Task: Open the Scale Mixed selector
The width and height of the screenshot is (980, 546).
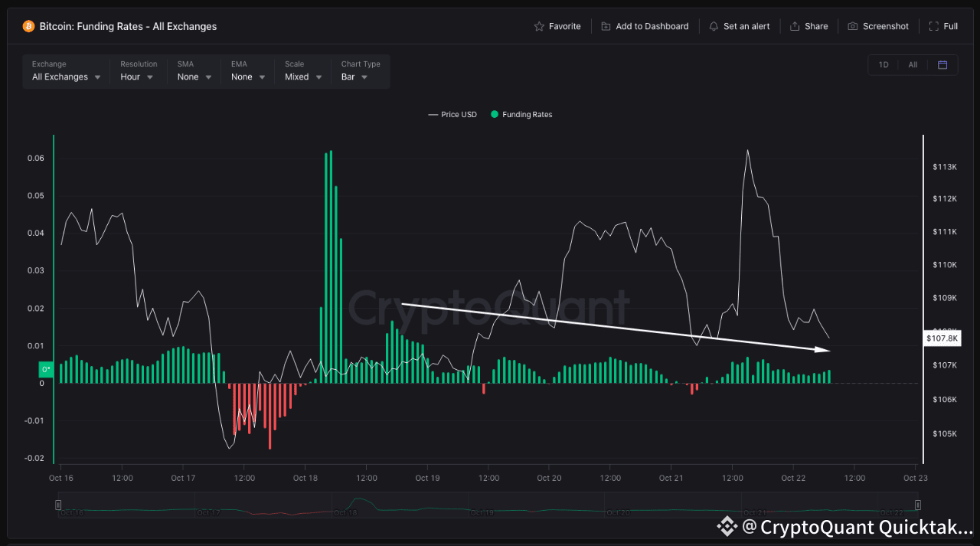Action: [x=303, y=77]
